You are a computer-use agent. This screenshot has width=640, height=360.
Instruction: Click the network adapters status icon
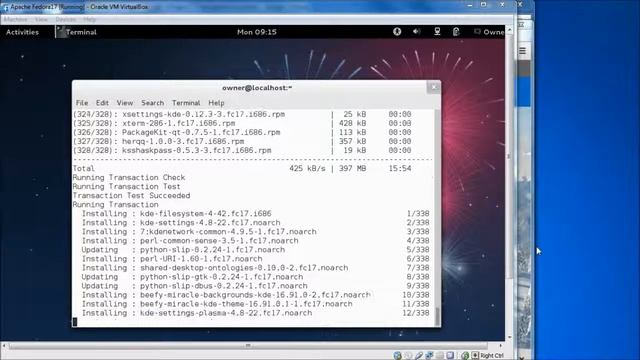[429, 356]
